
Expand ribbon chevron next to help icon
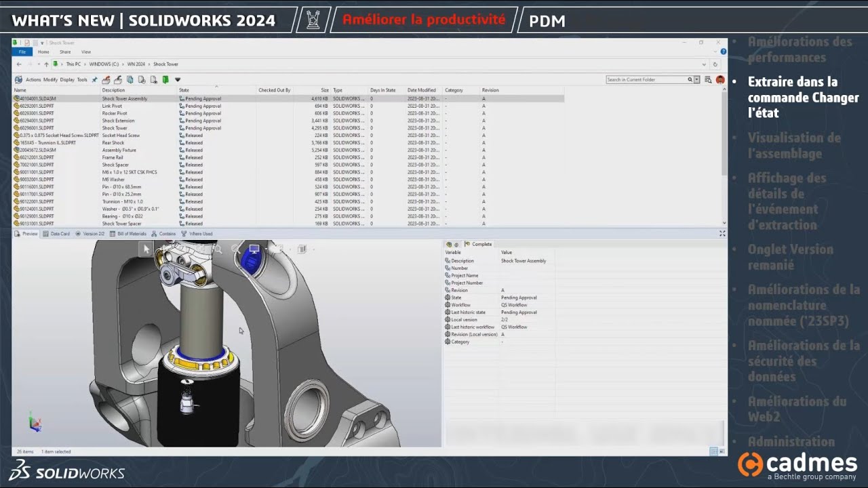715,52
